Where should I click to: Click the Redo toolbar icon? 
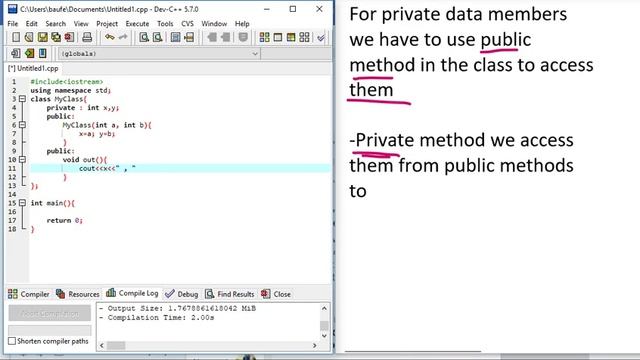(122, 38)
